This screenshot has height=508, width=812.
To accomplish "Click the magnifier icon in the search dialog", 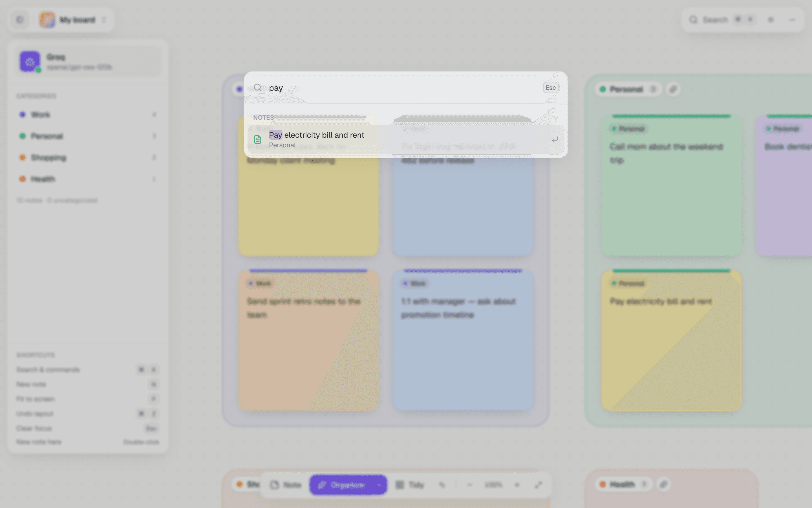I will click(x=257, y=88).
